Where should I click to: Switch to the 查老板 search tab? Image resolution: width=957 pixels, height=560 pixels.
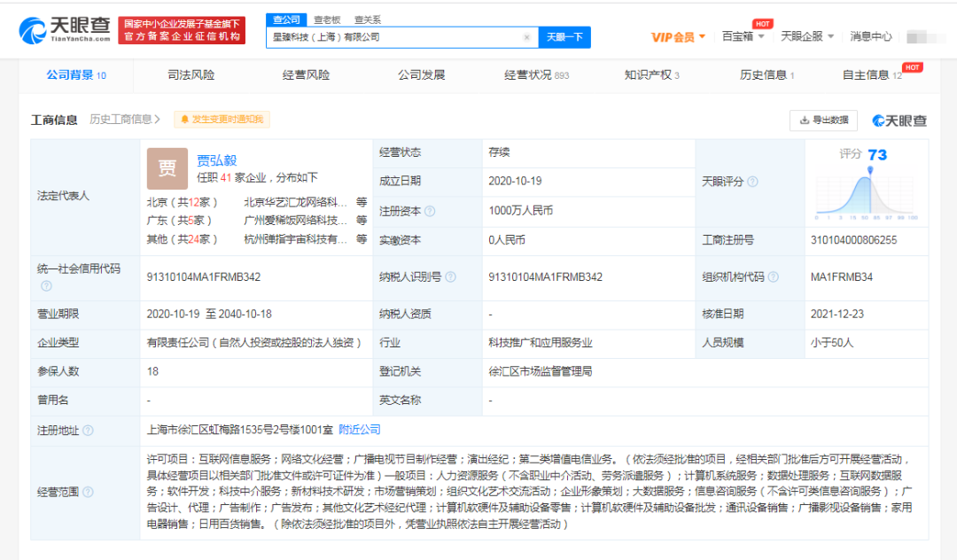(x=327, y=20)
